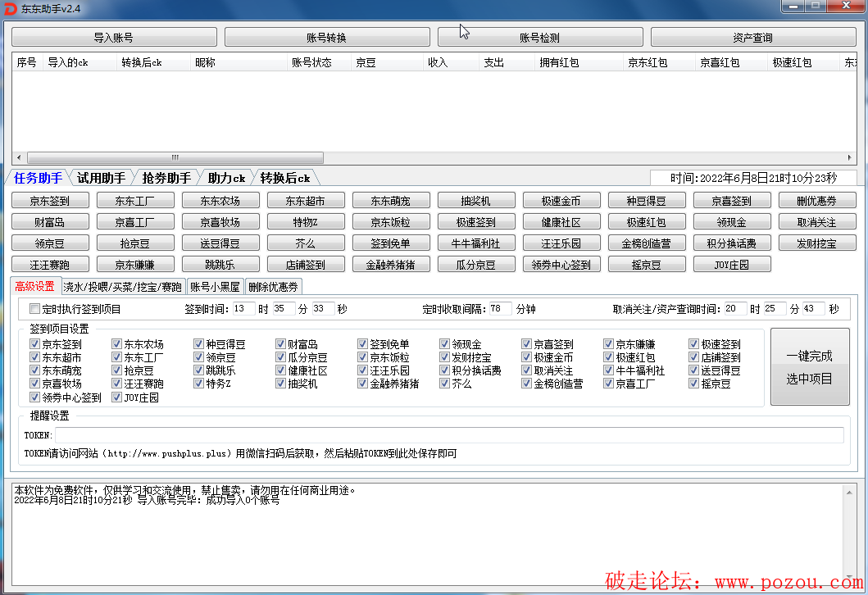Uncheck the 摇京豆 checkbox
Image resolution: width=868 pixels, height=595 pixels.
click(x=693, y=383)
